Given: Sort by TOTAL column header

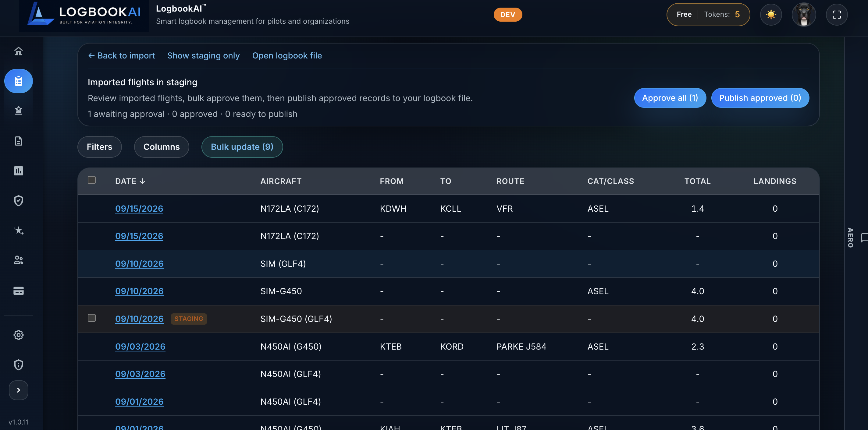Looking at the screenshot, I should pos(697,181).
